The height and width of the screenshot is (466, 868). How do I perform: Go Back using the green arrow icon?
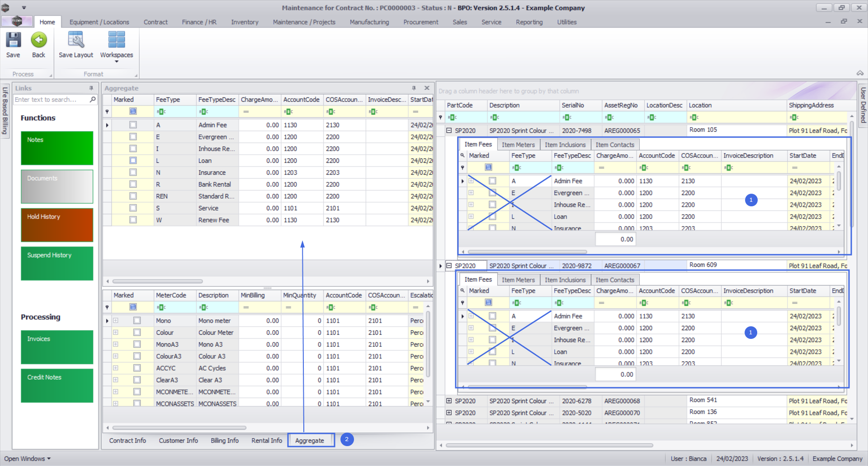[x=39, y=40]
